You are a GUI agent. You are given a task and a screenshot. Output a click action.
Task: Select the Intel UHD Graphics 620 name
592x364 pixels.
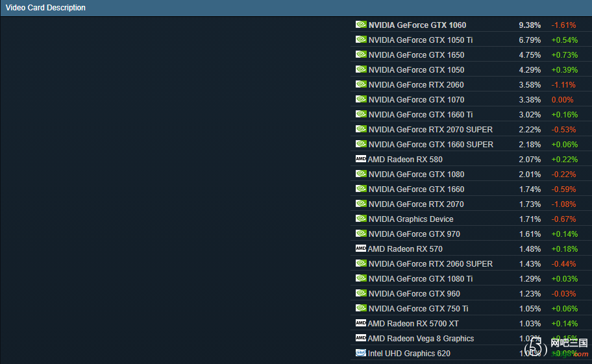(409, 354)
